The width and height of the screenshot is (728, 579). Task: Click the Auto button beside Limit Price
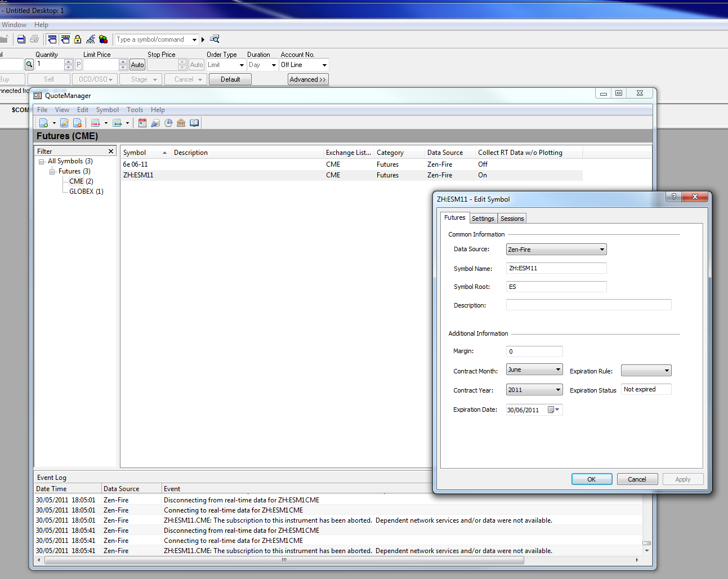[137, 65]
